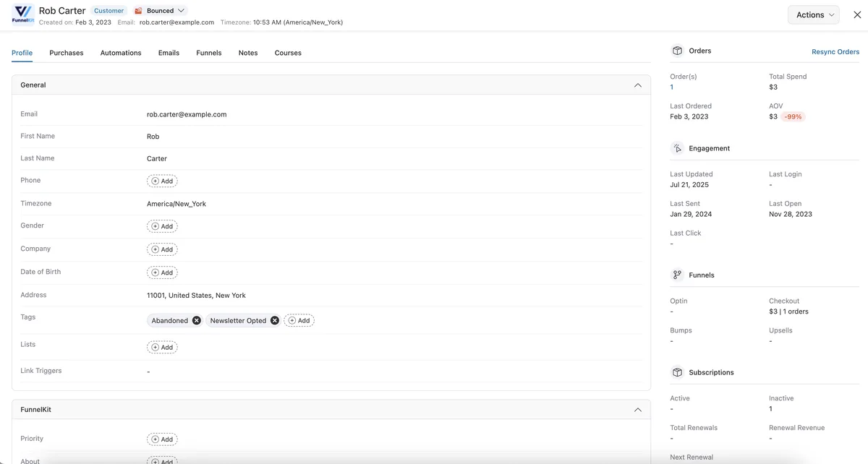Click the address 11001, United States, New York
This screenshot has height=464, width=868.
(x=196, y=295)
